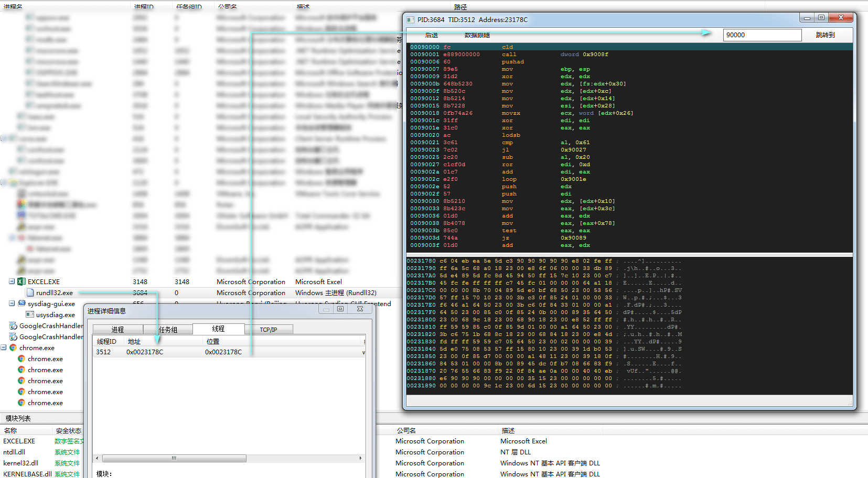Click the Chrome icon of the parent chrome.exe
868x478 pixels.
(x=13, y=347)
